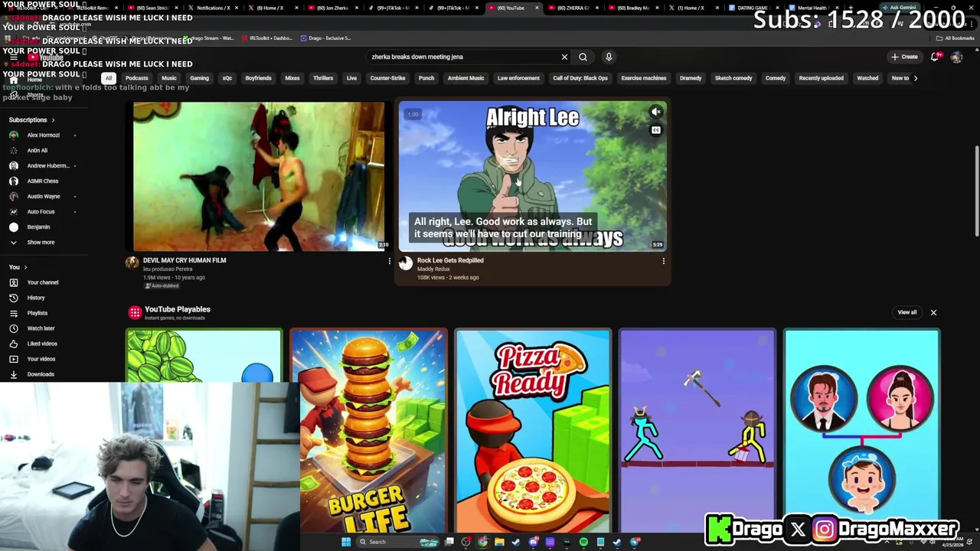Open YouTube notifications bell
The width and height of the screenshot is (980, 551).
(935, 57)
